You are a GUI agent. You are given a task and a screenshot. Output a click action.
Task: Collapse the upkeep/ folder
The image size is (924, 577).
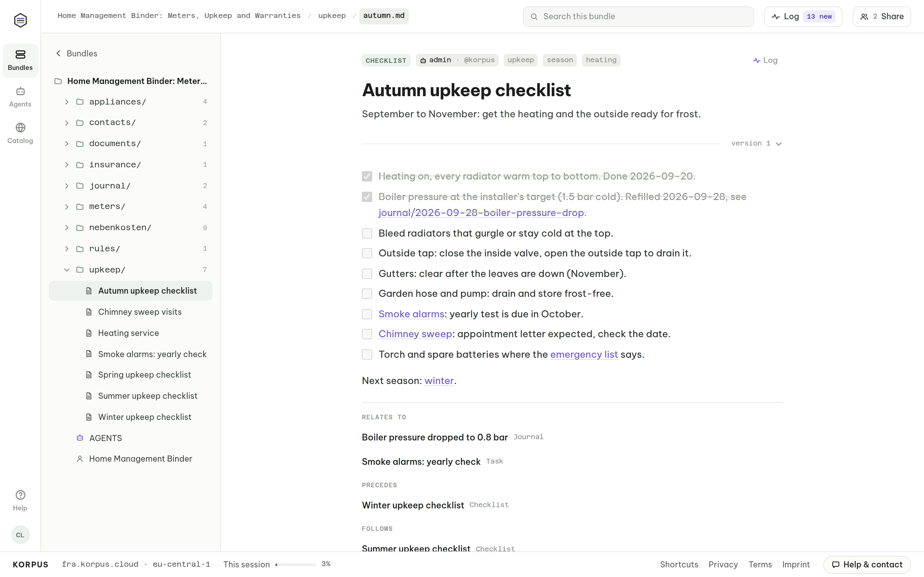67,270
